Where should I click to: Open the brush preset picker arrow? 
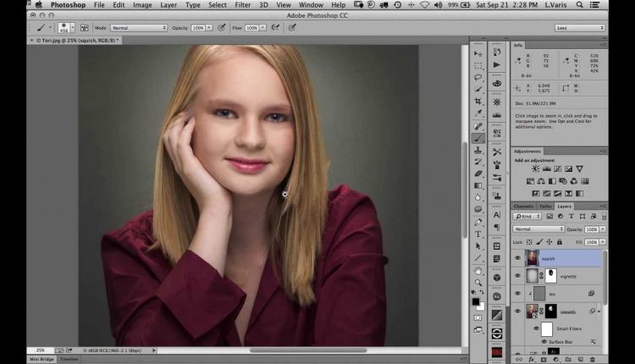click(x=73, y=28)
